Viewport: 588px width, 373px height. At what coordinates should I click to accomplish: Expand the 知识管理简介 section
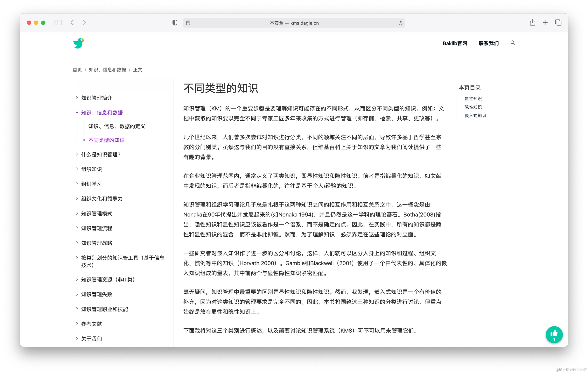77,98
